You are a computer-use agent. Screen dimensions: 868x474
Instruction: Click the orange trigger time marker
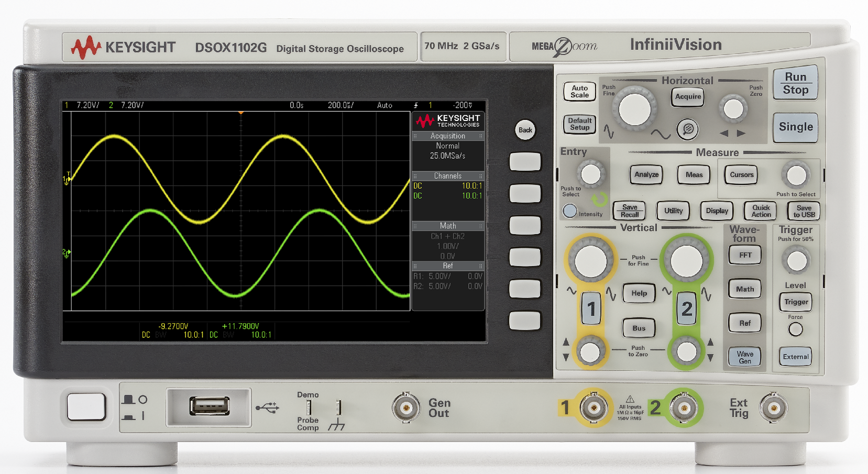click(x=240, y=113)
